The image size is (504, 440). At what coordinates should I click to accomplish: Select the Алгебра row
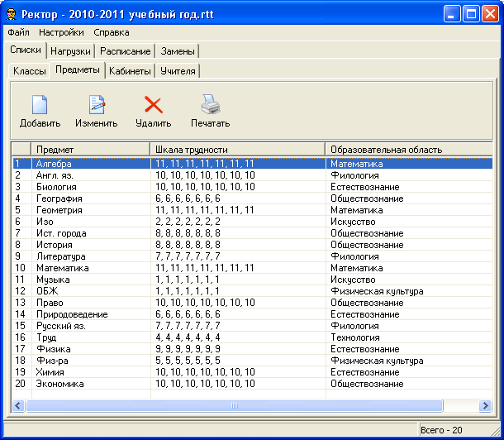[252, 164]
